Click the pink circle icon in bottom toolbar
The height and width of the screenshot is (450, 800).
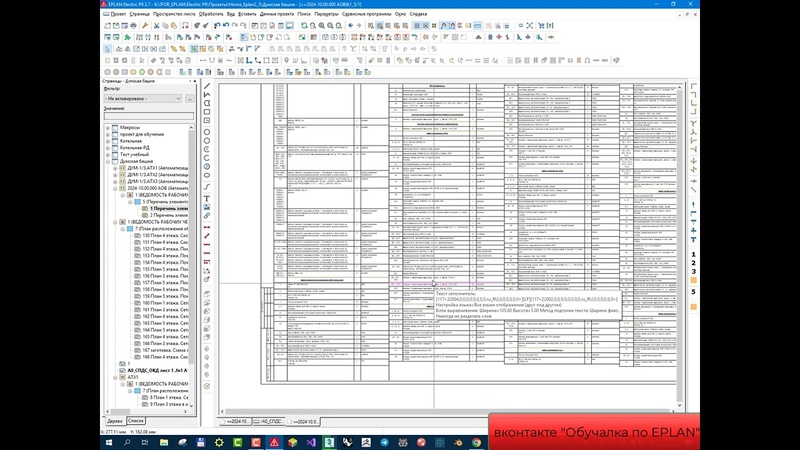pos(108,72)
